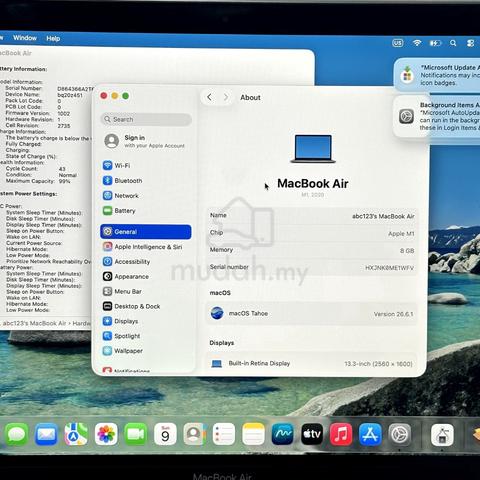
Task: Open the Help menu
Action: coord(53,39)
